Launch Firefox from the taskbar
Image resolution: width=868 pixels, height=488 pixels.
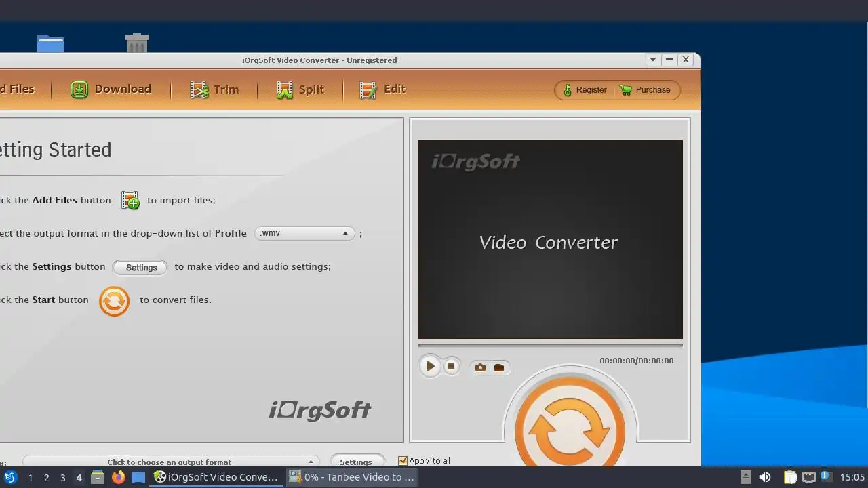(119, 477)
